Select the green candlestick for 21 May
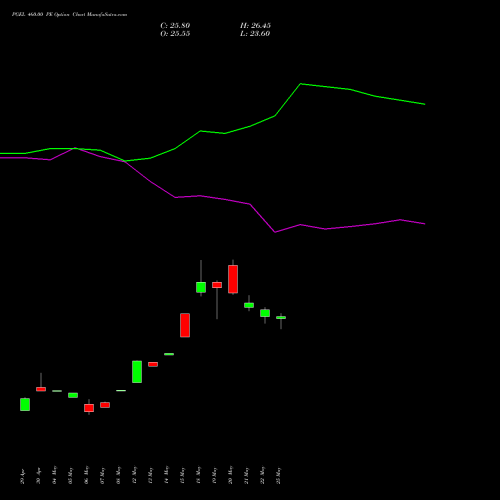 249,305
